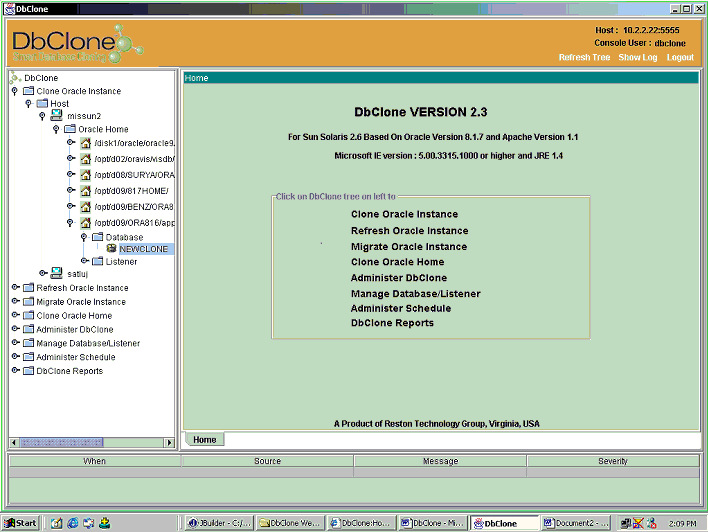Click the tree scrollbar left arrow
This screenshot has width=708, height=532.
tap(14, 443)
